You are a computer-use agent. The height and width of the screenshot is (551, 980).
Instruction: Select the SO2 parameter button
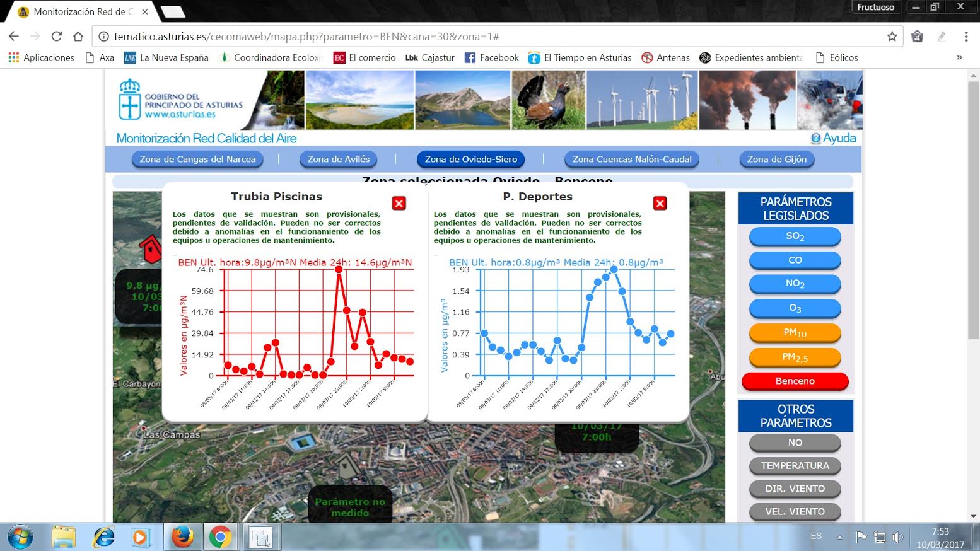[795, 236]
